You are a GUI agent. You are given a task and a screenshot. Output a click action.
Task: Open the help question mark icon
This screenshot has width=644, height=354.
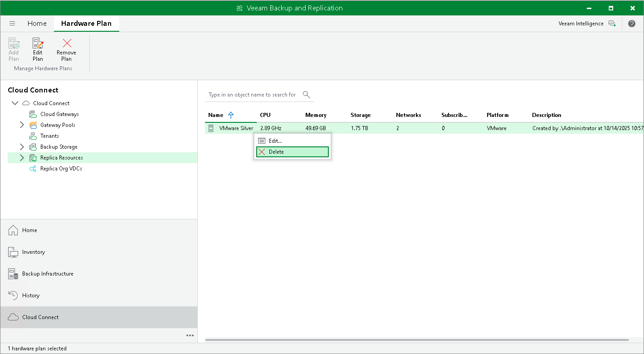click(632, 24)
